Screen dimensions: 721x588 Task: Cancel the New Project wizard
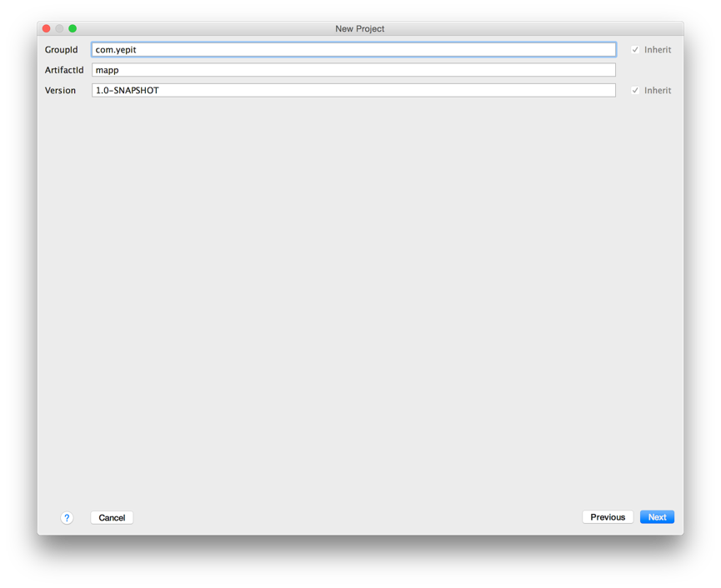(112, 518)
